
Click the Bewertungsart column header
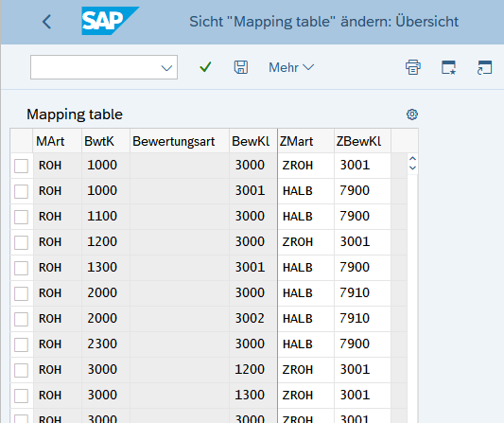click(180, 141)
